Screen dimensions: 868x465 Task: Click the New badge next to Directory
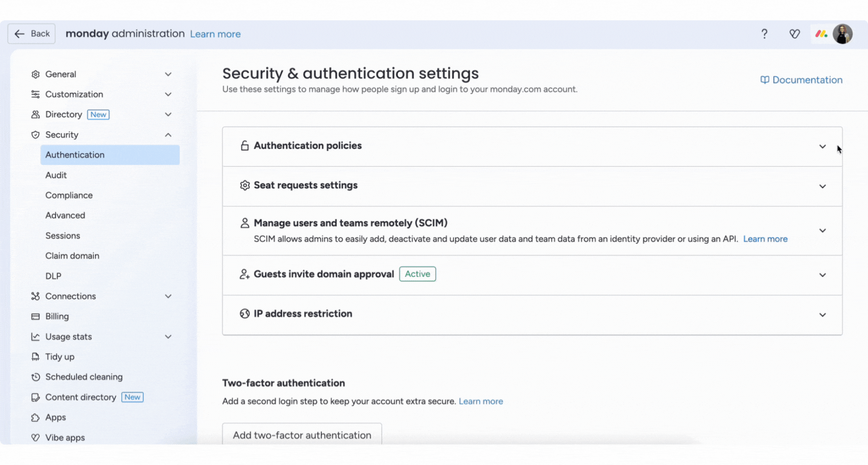(98, 115)
